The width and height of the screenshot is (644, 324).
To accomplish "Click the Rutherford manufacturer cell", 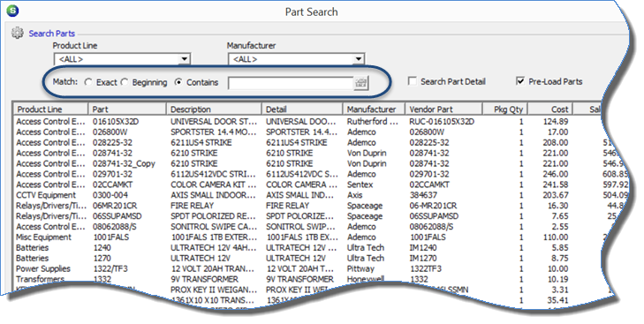I will 372,122.
